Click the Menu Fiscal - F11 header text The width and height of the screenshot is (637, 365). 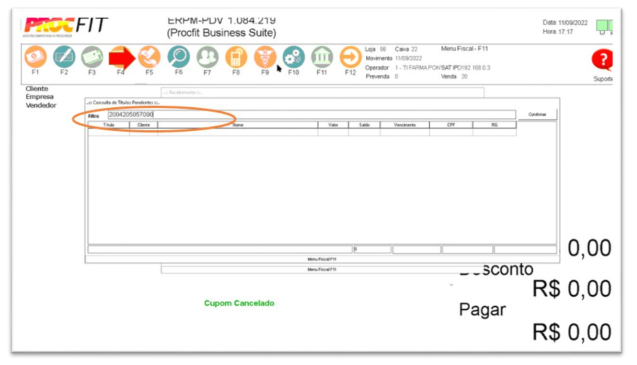coord(464,49)
